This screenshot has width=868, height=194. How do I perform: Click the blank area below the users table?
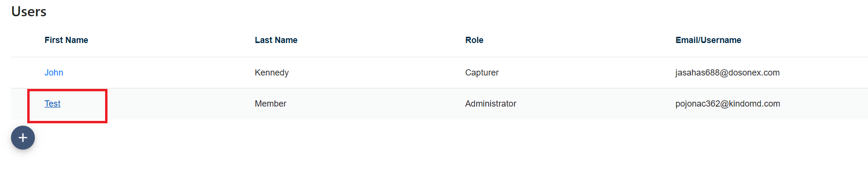430,162
